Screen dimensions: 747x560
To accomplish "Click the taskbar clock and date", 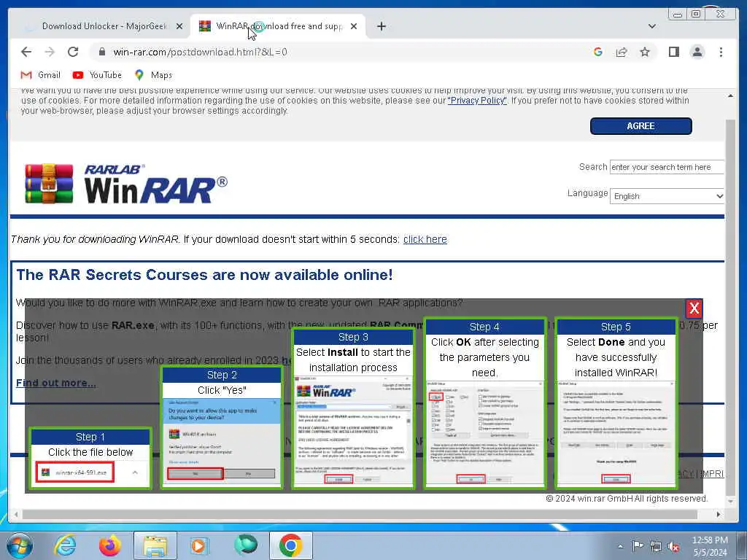I will point(709,546).
